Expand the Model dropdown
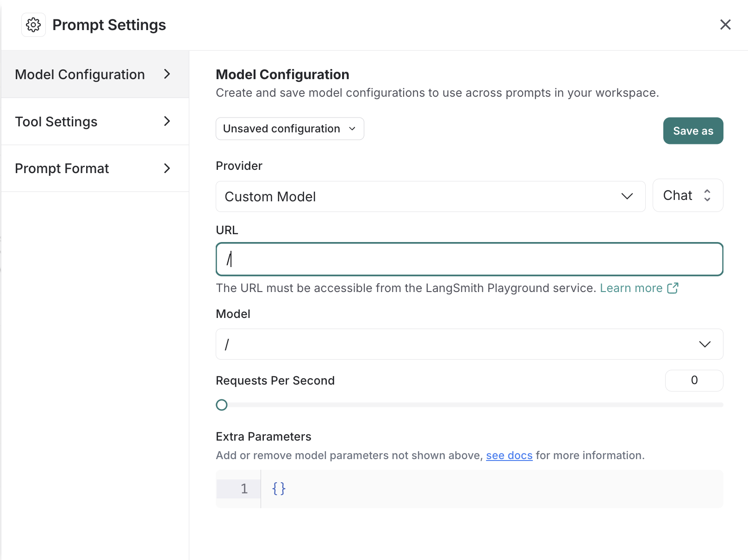The width and height of the screenshot is (748, 560). click(469, 344)
